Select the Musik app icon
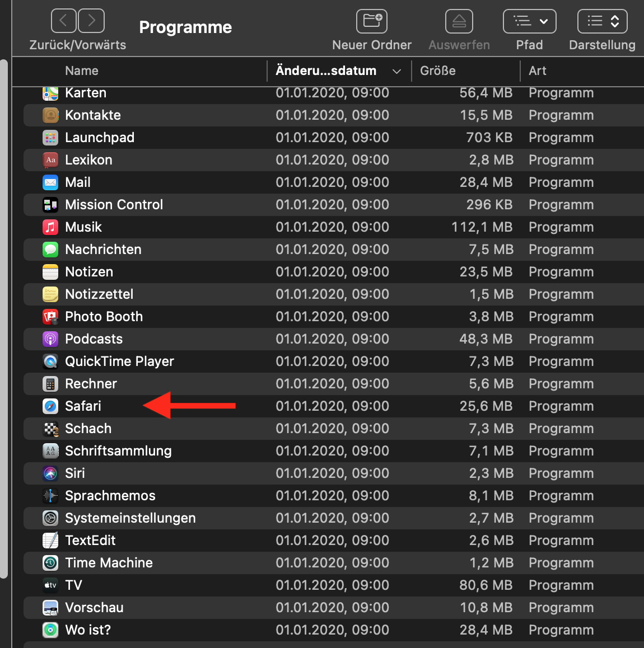Image resolution: width=644 pixels, height=648 pixels. tap(50, 227)
